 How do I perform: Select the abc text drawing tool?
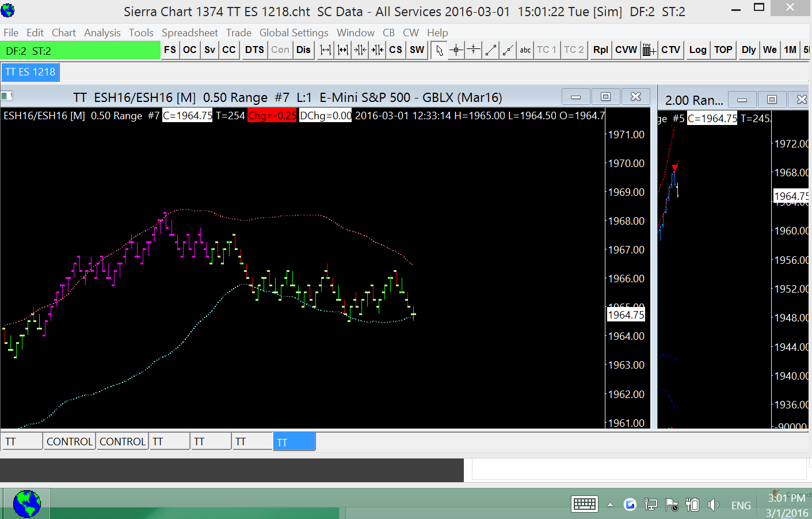click(525, 50)
